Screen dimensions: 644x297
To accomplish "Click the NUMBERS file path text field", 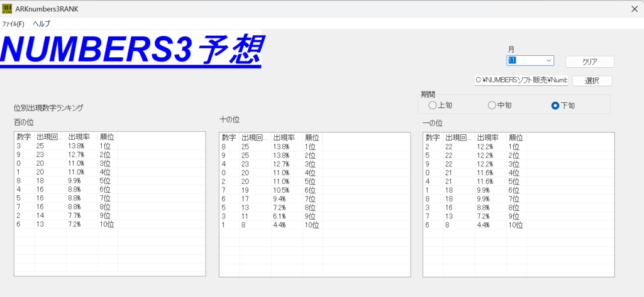I will [521, 80].
